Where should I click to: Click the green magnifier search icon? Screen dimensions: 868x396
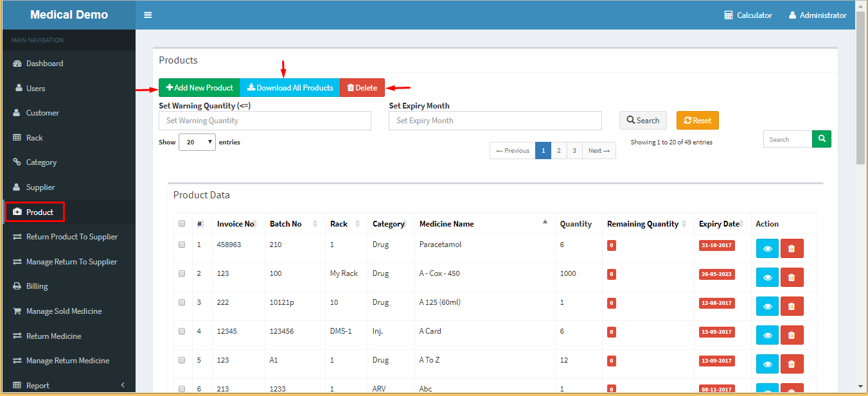[x=822, y=139]
